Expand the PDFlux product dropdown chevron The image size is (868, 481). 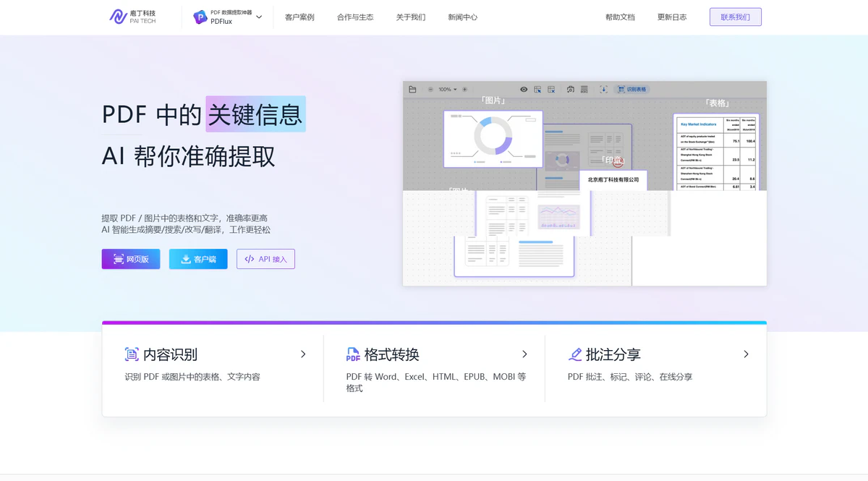point(259,17)
